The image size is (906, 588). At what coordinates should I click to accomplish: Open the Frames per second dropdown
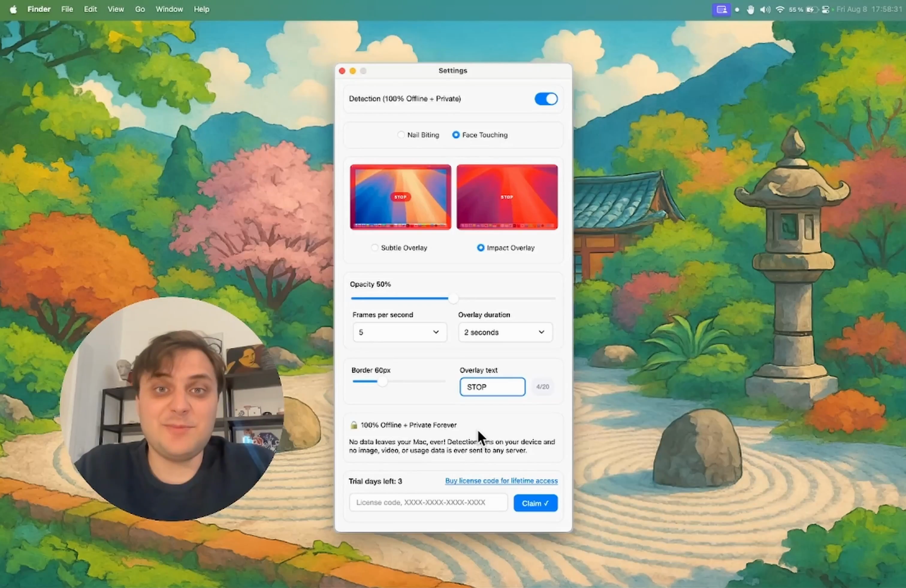[x=400, y=332]
